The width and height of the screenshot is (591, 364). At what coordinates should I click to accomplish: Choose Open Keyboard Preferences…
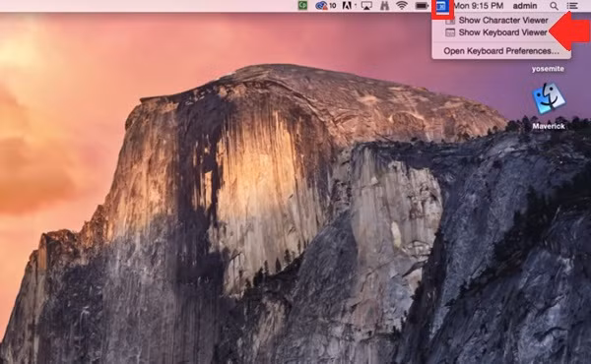click(501, 51)
